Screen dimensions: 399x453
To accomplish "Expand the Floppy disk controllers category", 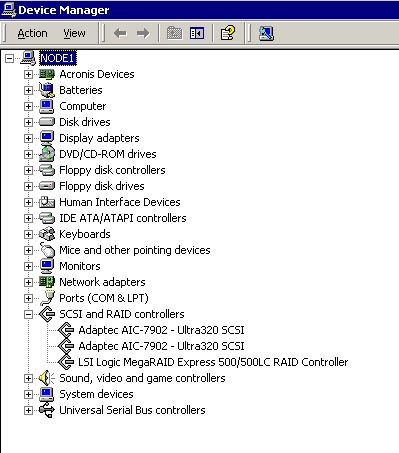I will tap(28, 170).
